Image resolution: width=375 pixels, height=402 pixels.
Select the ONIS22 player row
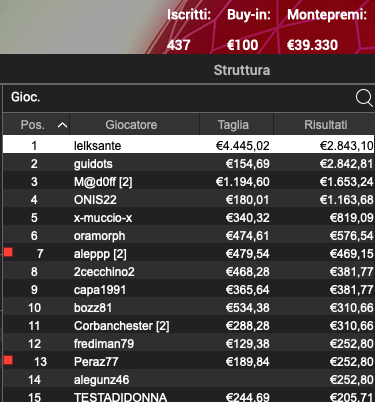point(189,200)
